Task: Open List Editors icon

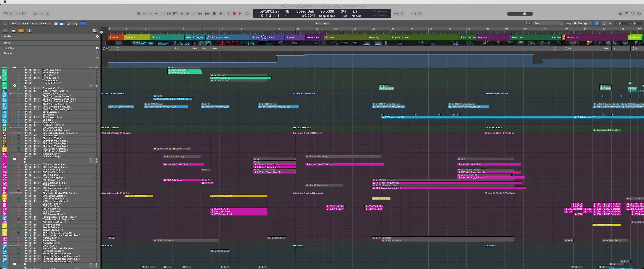Action: click(620, 13)
